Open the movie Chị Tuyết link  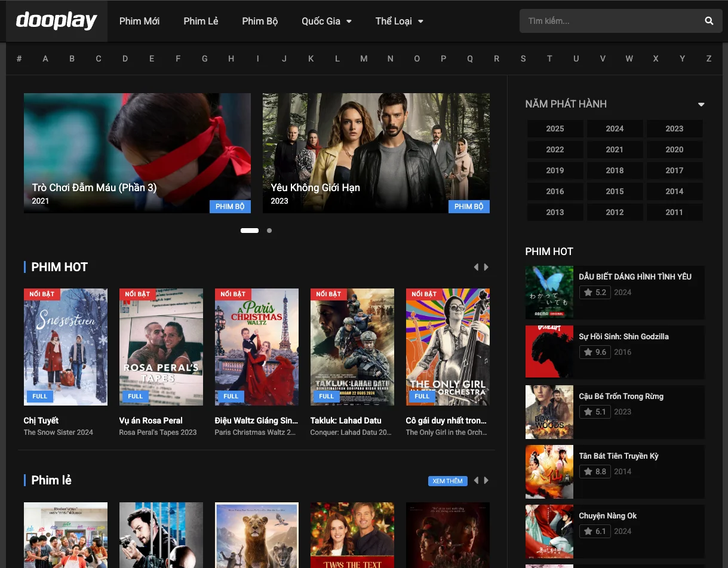pos(41,420)
